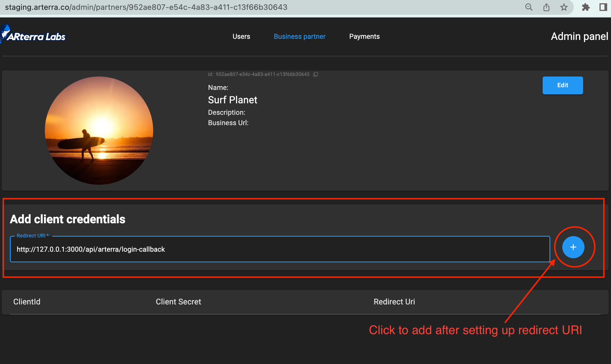Switch to the Payments tab

click(x=364, y=36)
